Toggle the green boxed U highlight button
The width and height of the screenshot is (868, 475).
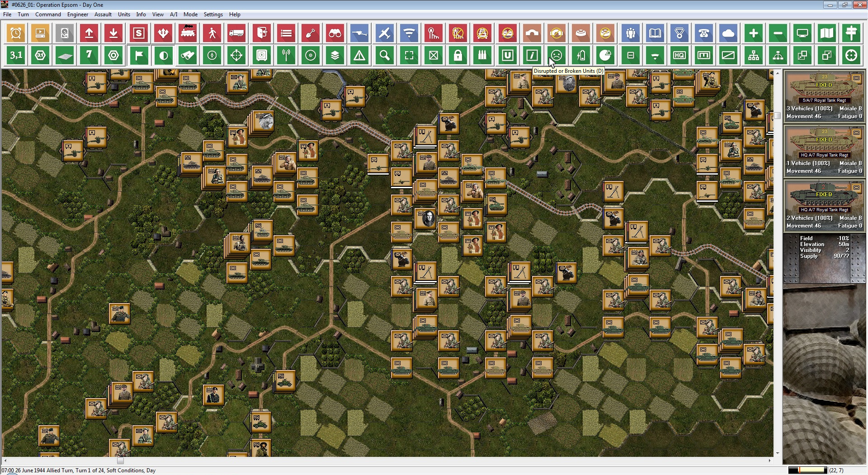[x=508, y=56]
